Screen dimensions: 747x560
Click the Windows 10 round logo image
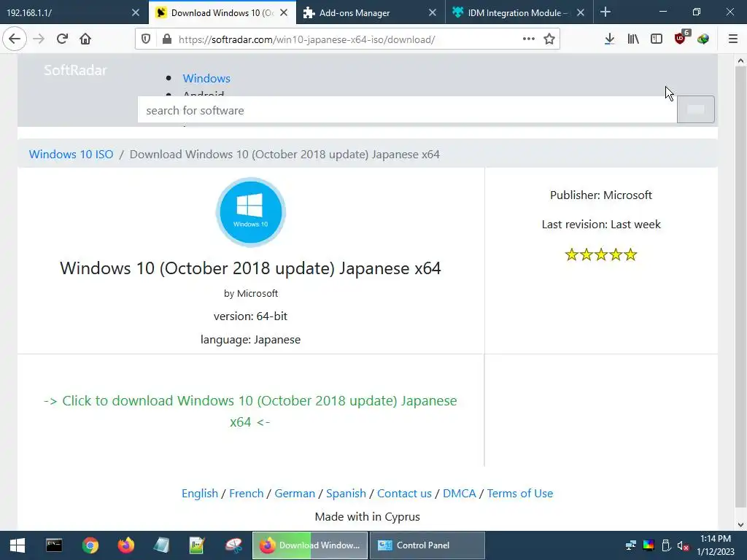pos(251,212)
